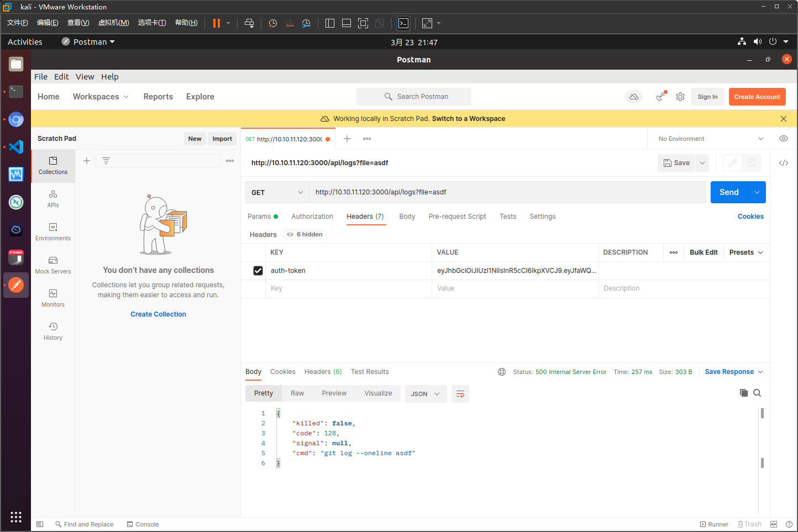The height and width of the screenshot is (532, 798).
Task: Open the View menu
Action: coord(85,77)
